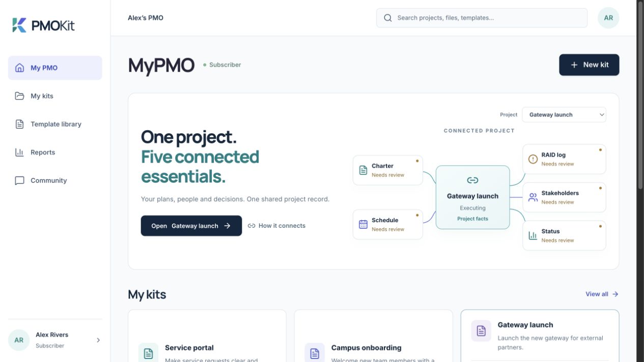Click the Campus onboarding kit icon
This screenshot has width=644, height=362.
point(315,353)
